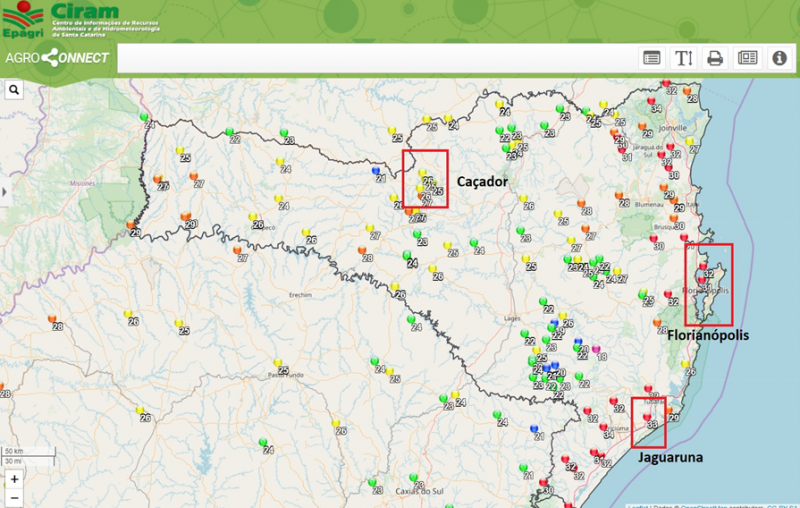
Task: Click the Caxias do Sul label
Action: (419, 491)
